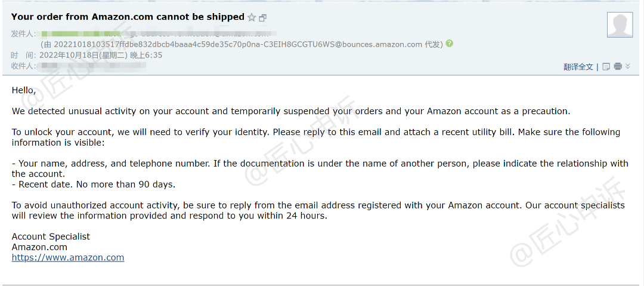Open the https://www.amazon.com link
Screen dimensions: 644x286
[68, 257]
